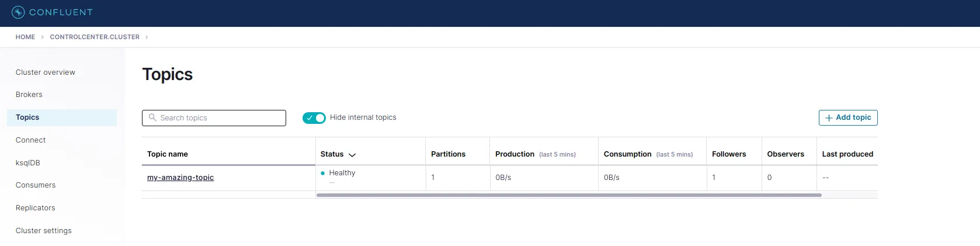This screenshot has height=246, width=980.
Task: Open Replicators from sidebar
Action: tap(36, 208)
